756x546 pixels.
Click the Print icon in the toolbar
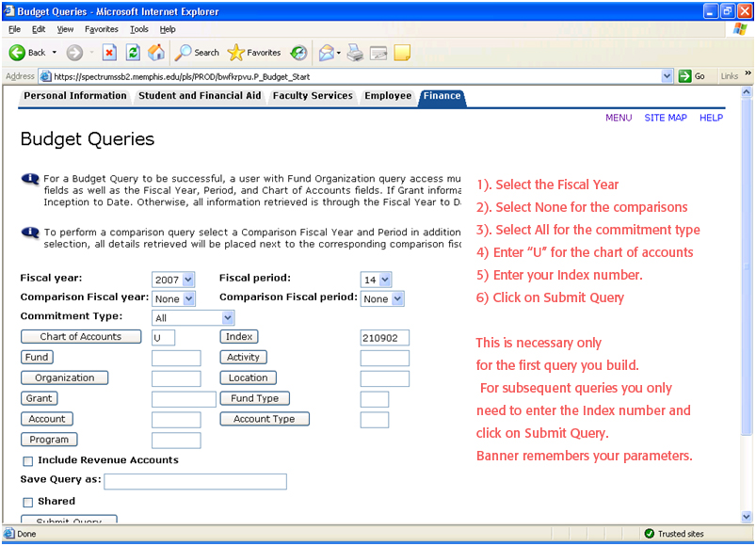point(355,53)
